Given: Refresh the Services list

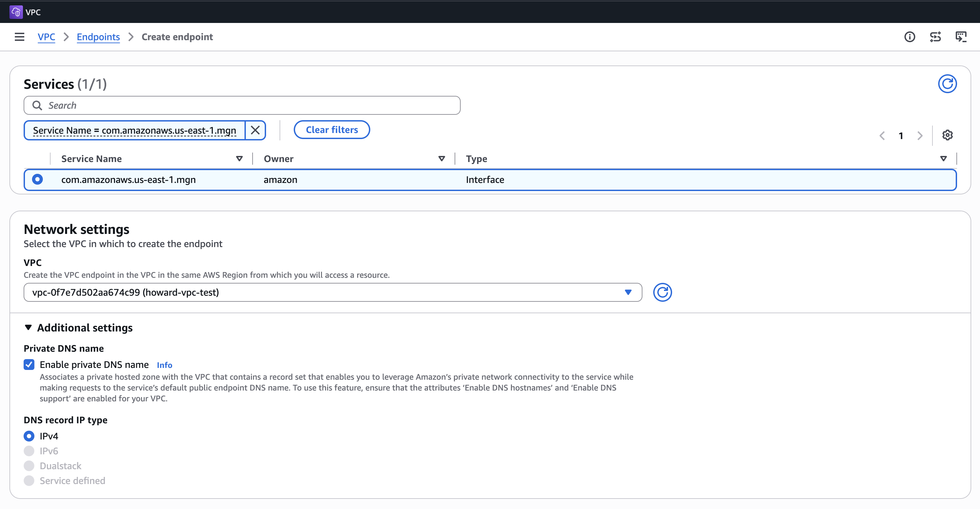Looking at the screenshot, I should pos(947,84).
